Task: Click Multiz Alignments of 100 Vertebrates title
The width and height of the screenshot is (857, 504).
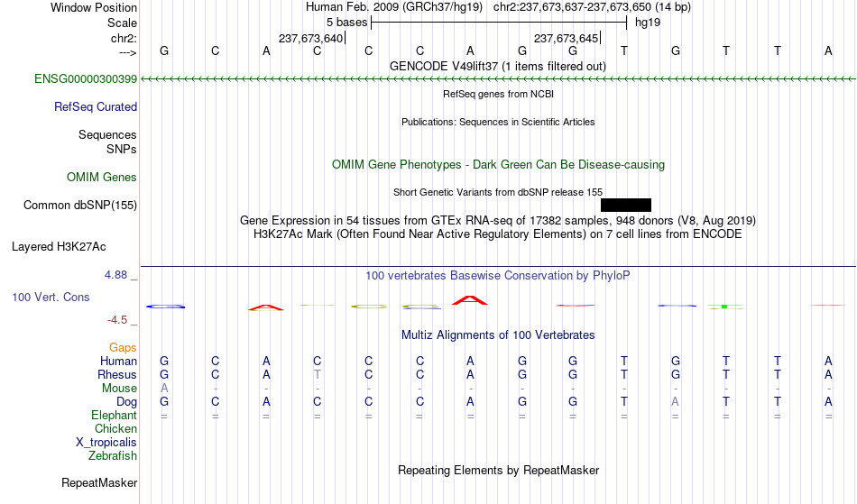Action: coord(497,334)
